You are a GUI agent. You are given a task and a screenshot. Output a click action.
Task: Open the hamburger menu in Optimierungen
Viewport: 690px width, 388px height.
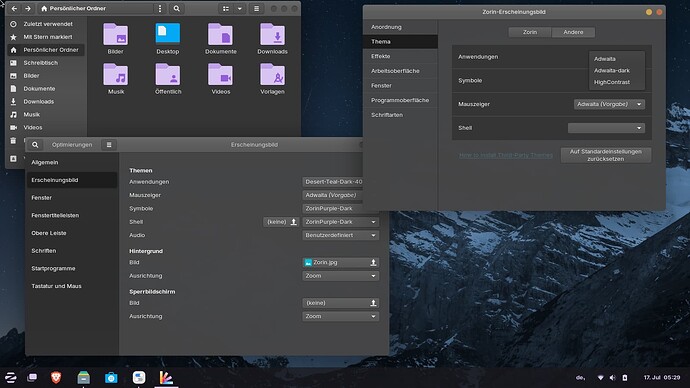(109, 145)
